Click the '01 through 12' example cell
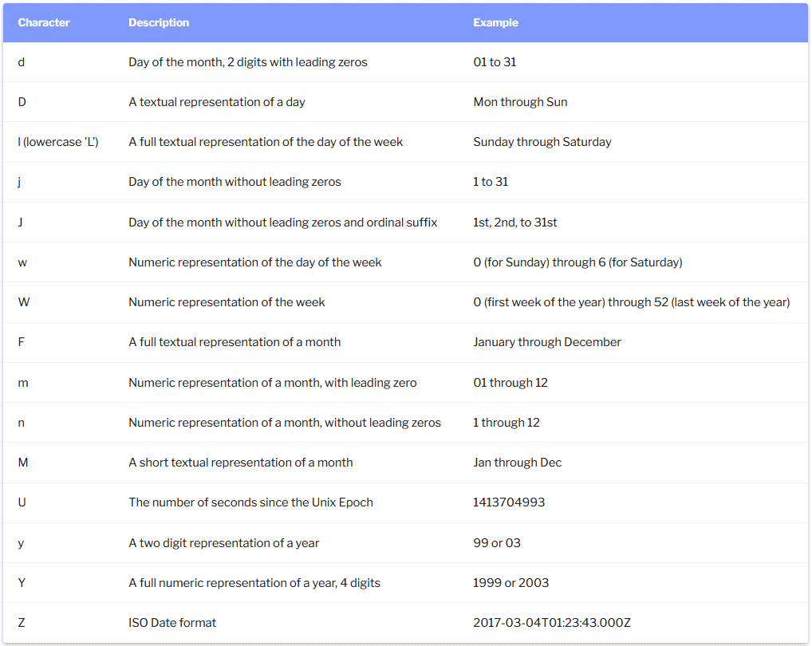The image size is (812, 646). 510,383
